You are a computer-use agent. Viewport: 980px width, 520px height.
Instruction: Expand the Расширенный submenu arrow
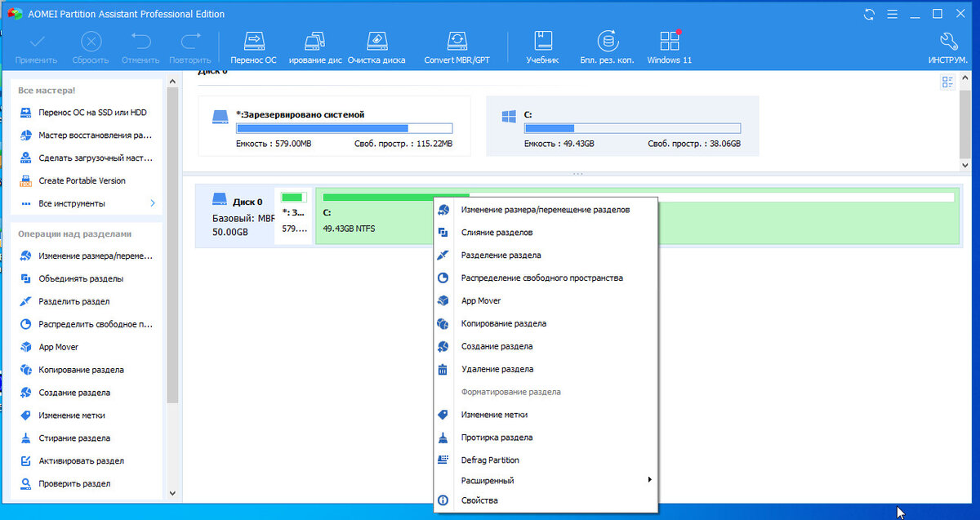(x=650, y=480)
